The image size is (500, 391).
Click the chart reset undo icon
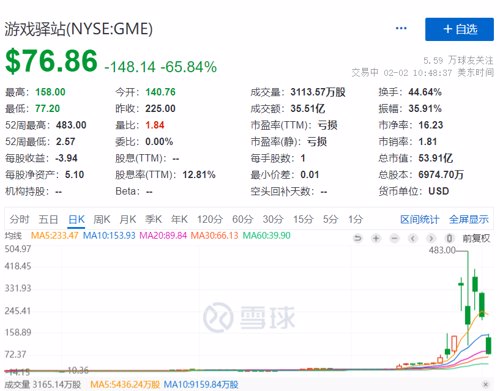click(357, 238)
